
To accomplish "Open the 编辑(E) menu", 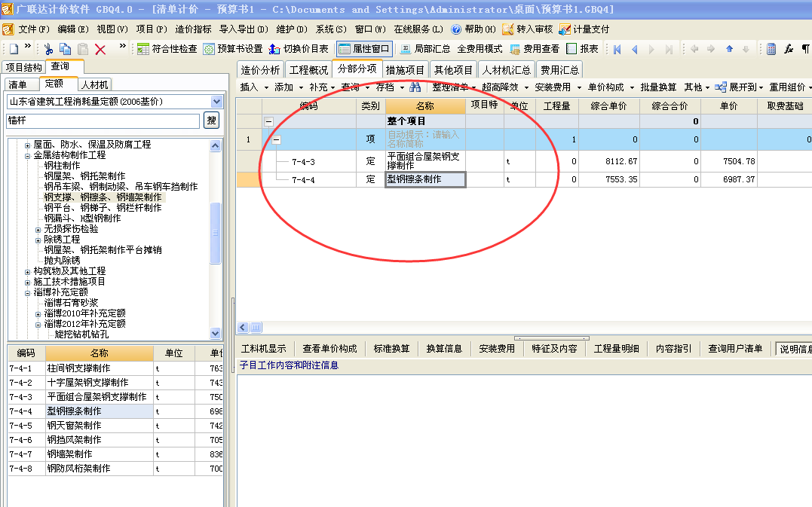I will pyautogui.click(x=73, y=29).
